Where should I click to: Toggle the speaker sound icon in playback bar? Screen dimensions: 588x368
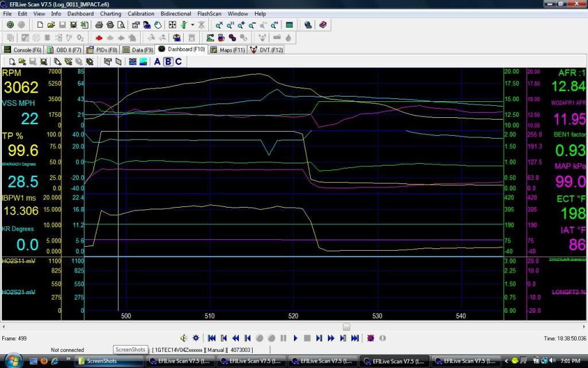tap(184, 338)
